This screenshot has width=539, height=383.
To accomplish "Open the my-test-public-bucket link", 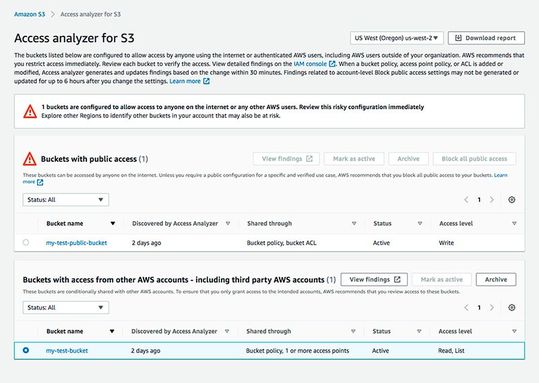I will (x=76, y=243).
